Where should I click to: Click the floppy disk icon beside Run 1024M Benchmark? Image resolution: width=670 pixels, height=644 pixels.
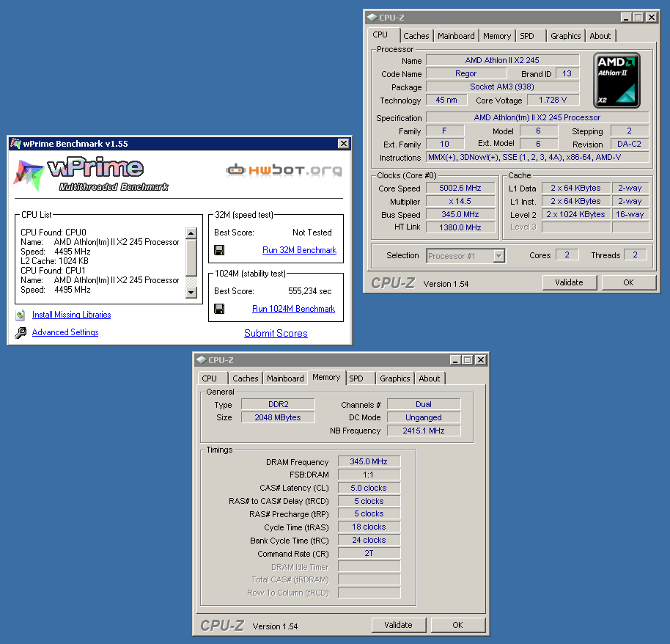coord(219,309)
